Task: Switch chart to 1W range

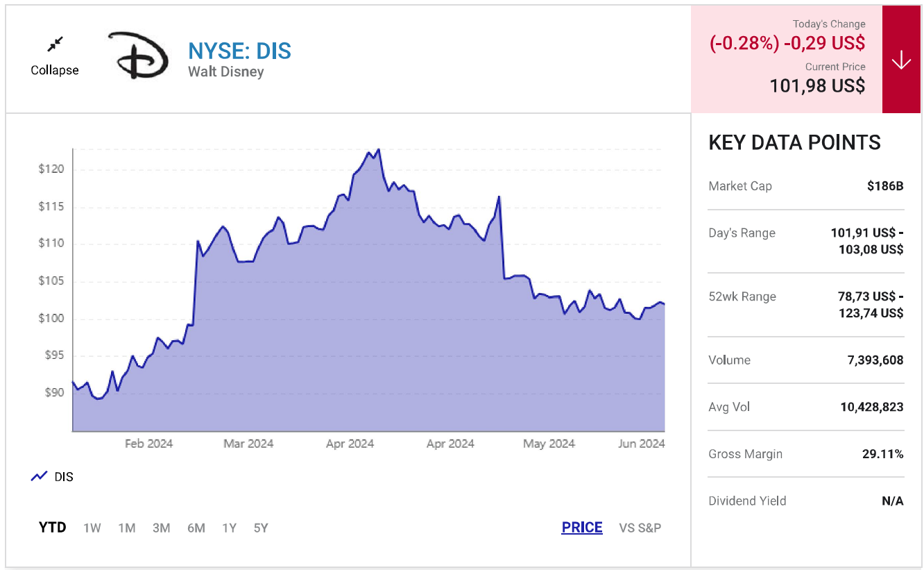Action: point(92,528)
